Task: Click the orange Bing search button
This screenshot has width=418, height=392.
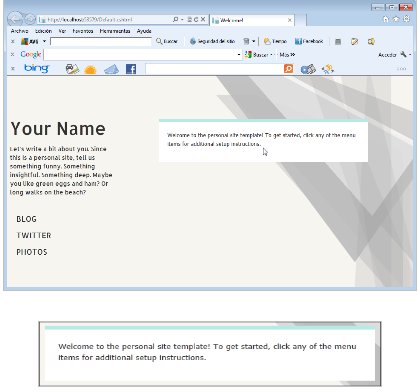Action: coord(288,69)
